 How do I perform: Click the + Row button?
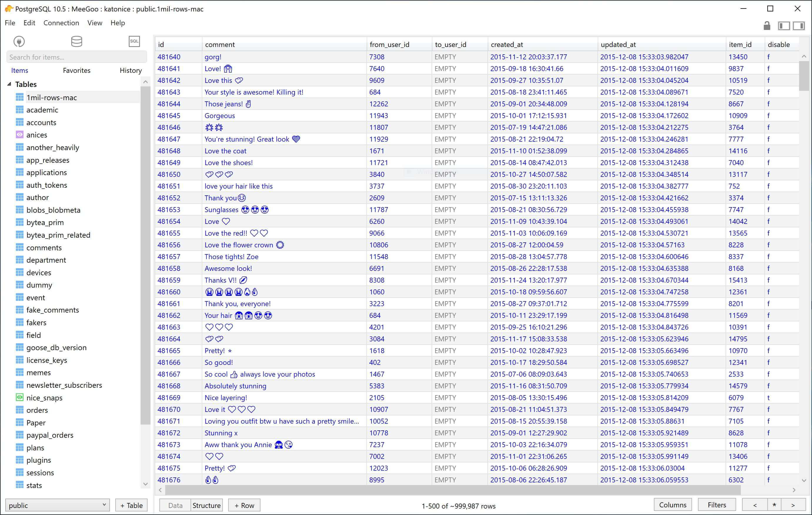click(x=244, y=505)
